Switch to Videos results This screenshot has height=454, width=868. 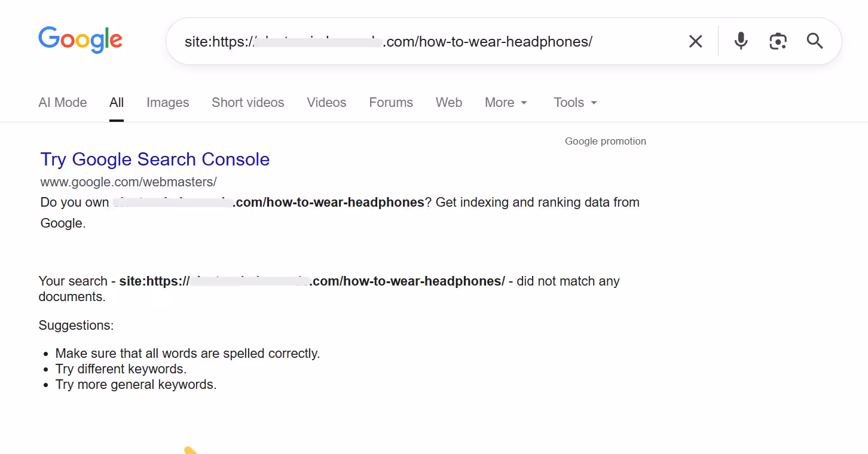coord(326,102)
